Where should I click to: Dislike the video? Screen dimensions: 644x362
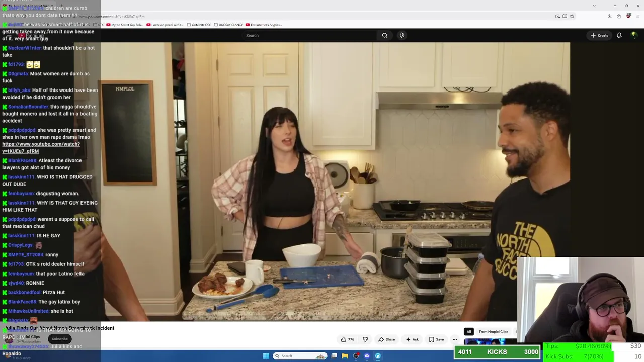point(365,339)
